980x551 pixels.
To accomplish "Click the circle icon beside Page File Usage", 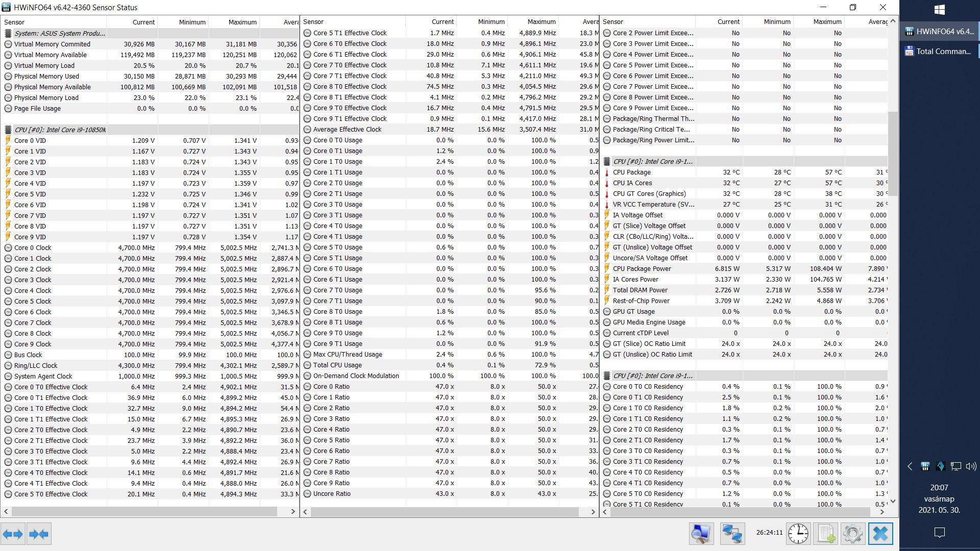I will pos(8,109).
